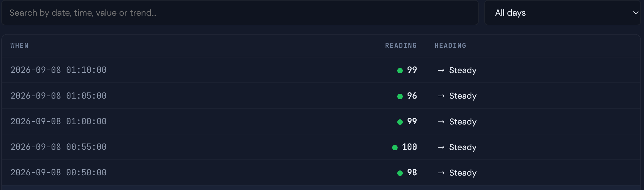Select the 2026-09-08 01:05:00 row timestamp
Viewport: 644px width, 190px height.
pyautogui.click(x=58, y=96)
